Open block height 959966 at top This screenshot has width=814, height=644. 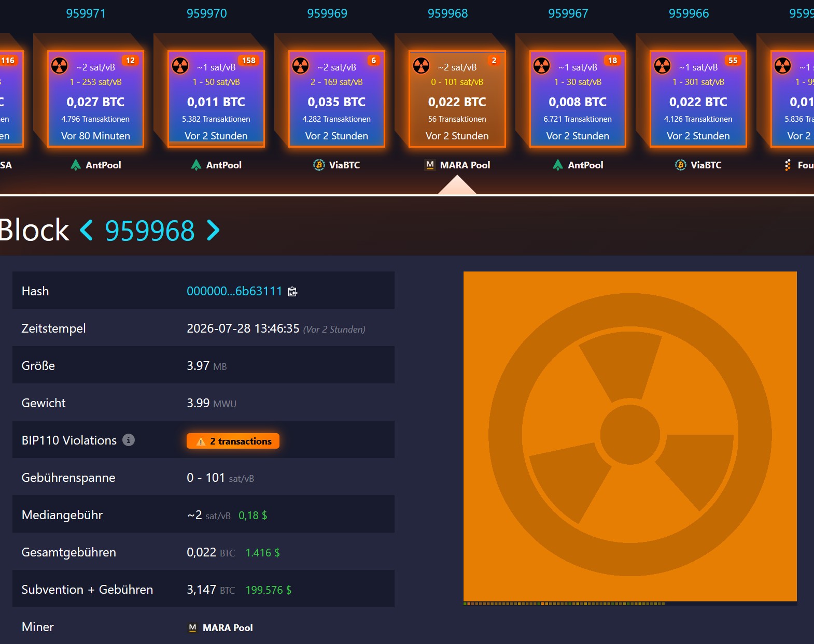click(x=689, y=13)
